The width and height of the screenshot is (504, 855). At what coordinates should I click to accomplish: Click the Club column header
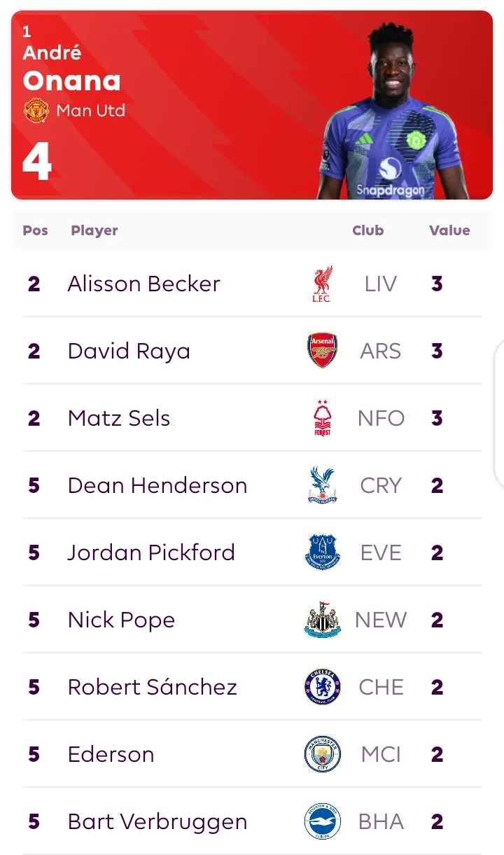tap(368, 230)
